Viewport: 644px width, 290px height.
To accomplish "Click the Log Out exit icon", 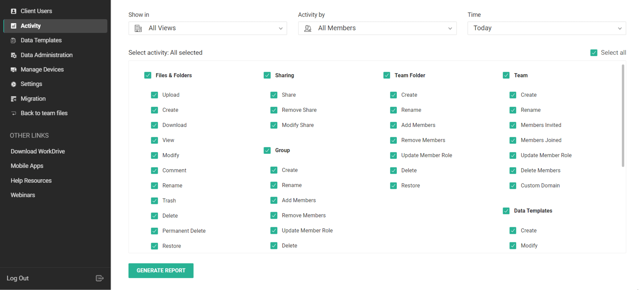I will [x=100, y=278].
